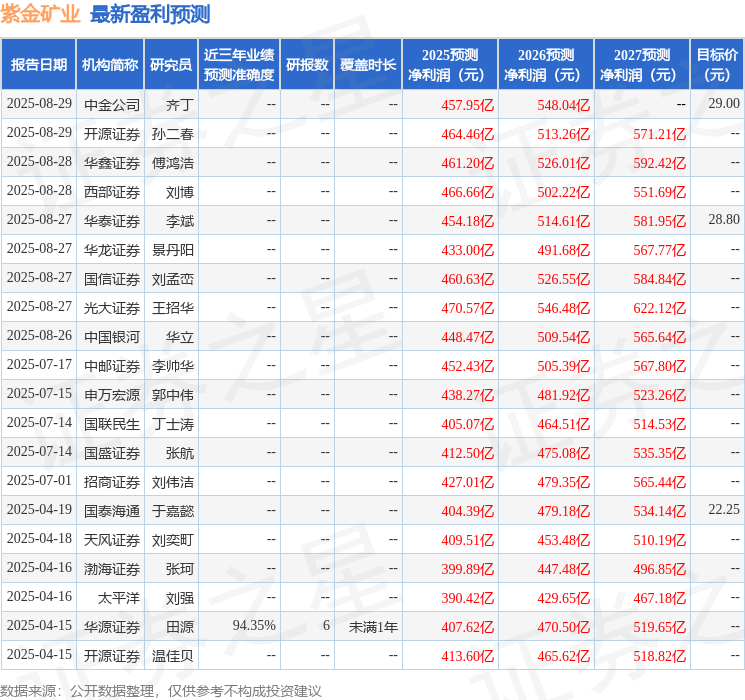Click 457.95亿 in the 中金公司 row

(468, 105)
